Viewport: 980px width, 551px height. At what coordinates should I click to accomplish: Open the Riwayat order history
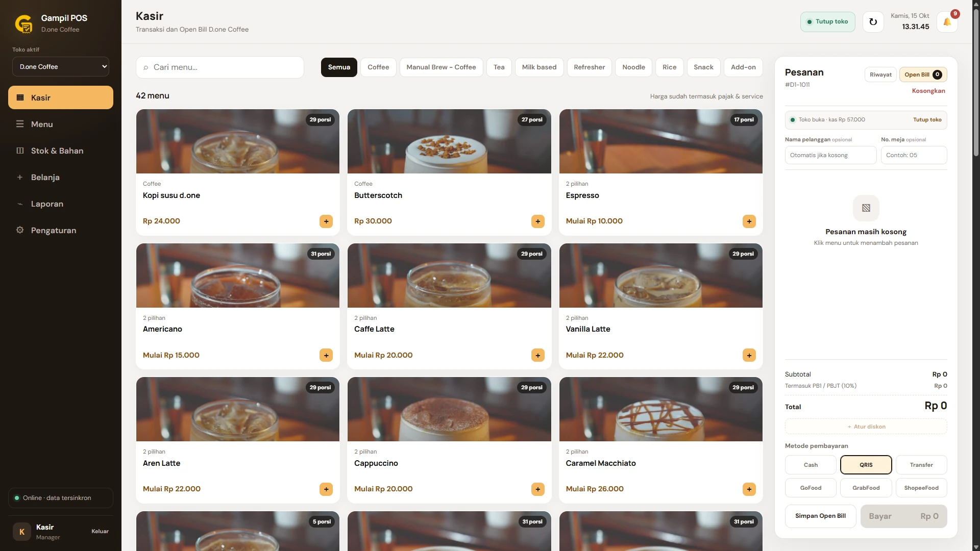(880, 74)
